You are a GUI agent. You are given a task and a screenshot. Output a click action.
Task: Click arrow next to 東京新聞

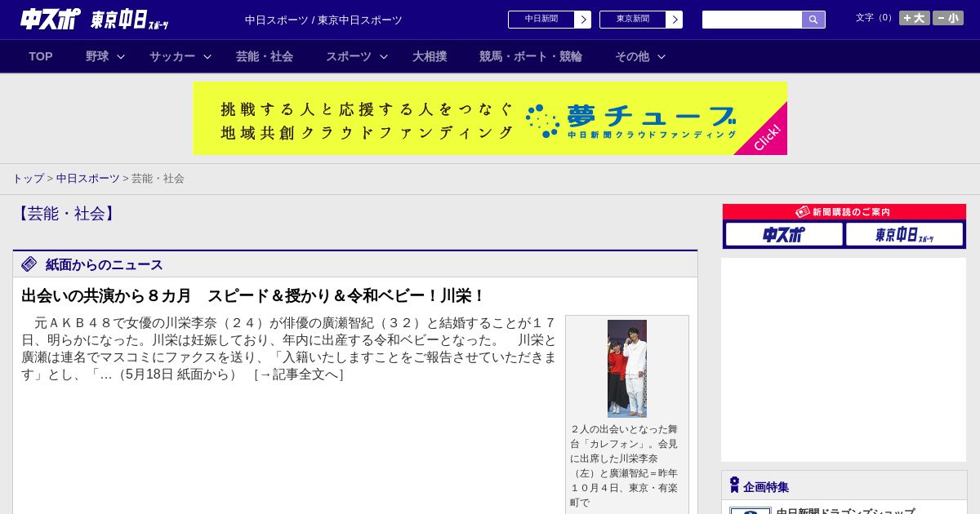[x=675, y=20]
